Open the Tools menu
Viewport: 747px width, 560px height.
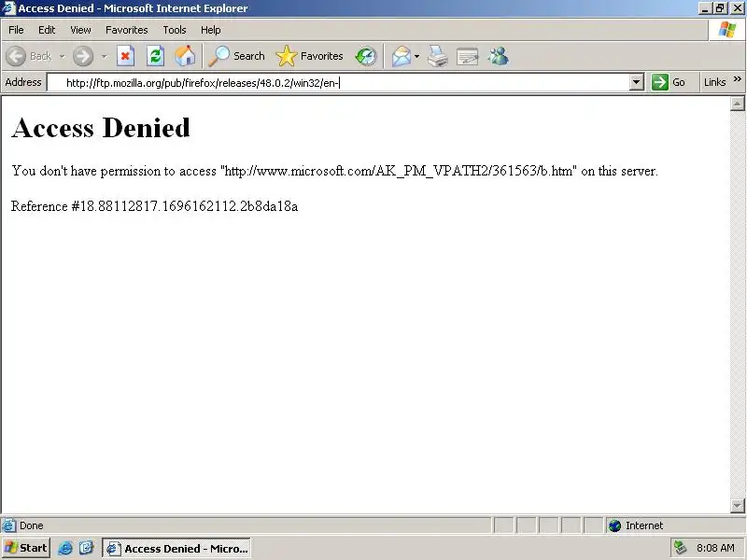(x=175, y=30)
